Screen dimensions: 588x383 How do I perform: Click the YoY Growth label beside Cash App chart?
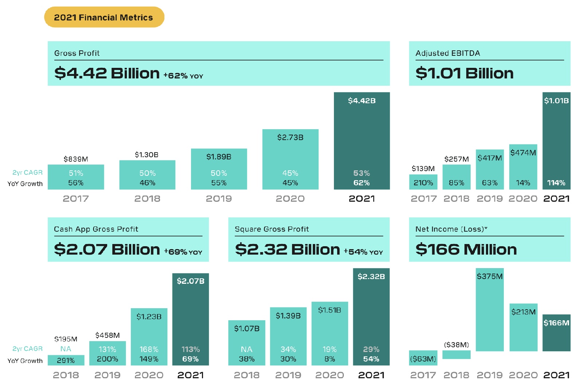click(x=25, y=361)
